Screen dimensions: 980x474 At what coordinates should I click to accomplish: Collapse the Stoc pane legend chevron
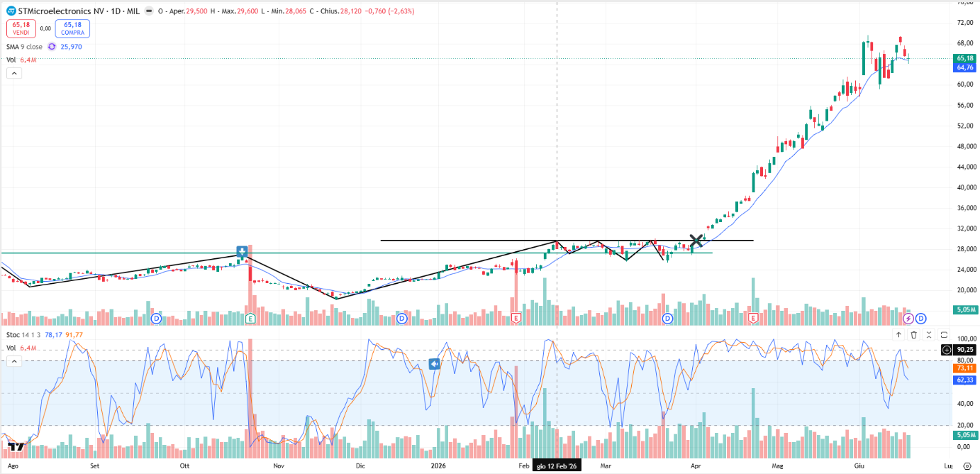(x=13, y=360)
